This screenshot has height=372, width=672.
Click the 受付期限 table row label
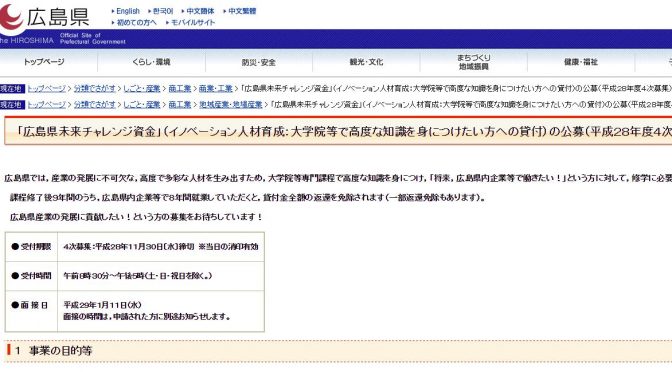[31, 246]
